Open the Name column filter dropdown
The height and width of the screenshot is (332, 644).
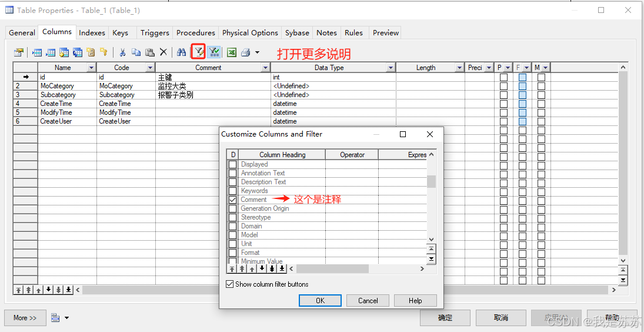(91, 68)
